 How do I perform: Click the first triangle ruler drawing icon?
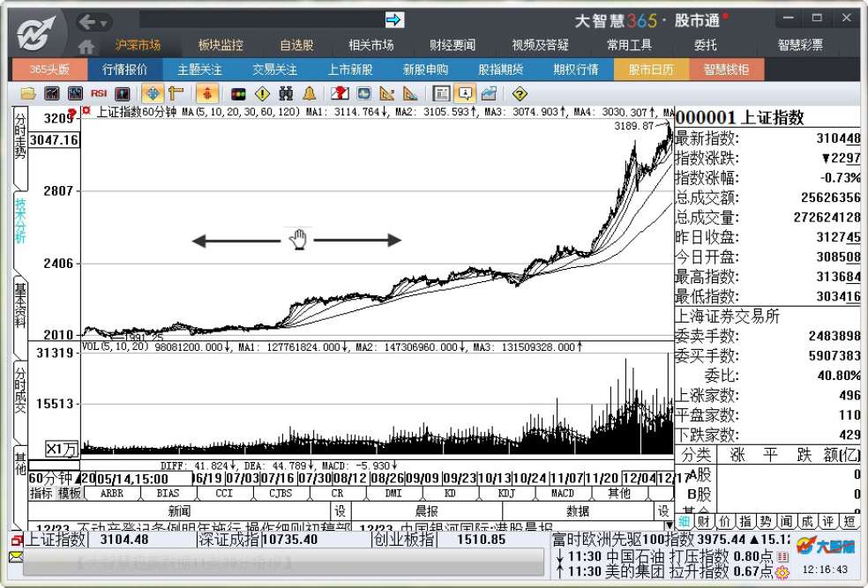(387, 93)
